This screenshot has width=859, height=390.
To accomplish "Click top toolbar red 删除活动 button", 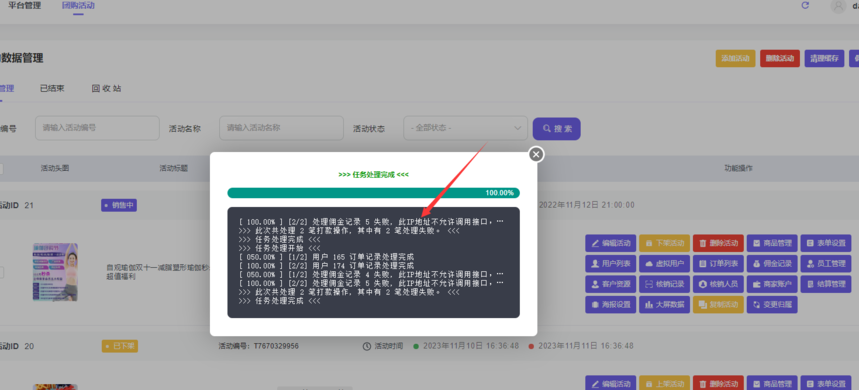I will (x=780, y=58).
